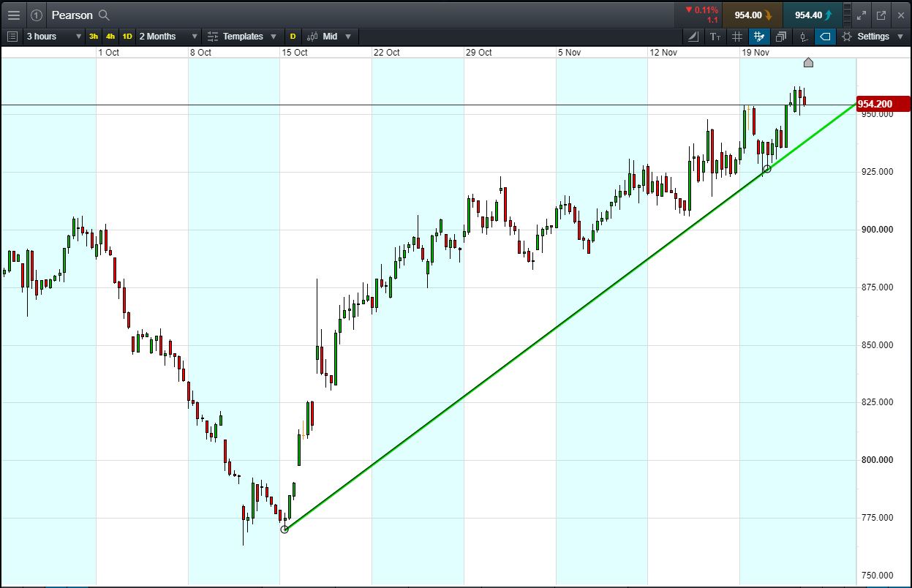
Task: Pop out chart into new window
Action: (x=881, y=15)
